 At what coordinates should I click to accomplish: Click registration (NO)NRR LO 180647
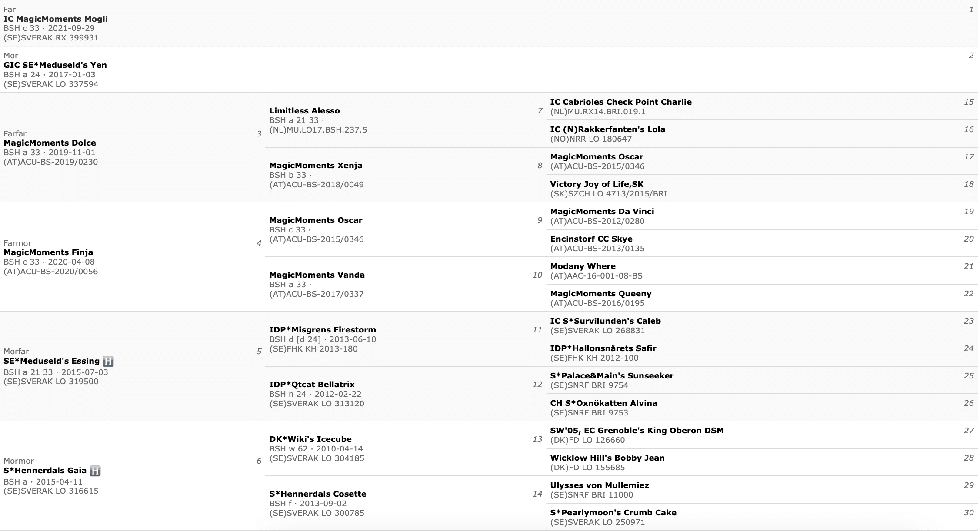pos(591,139)
